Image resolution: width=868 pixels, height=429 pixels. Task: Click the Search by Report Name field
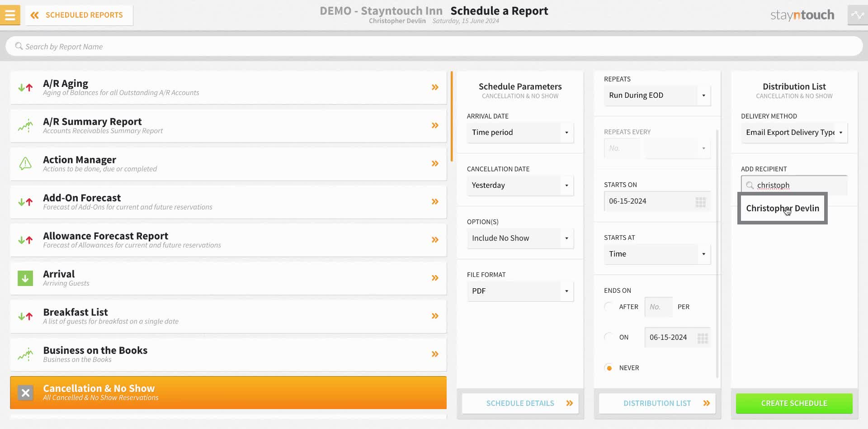coord(434,46)
